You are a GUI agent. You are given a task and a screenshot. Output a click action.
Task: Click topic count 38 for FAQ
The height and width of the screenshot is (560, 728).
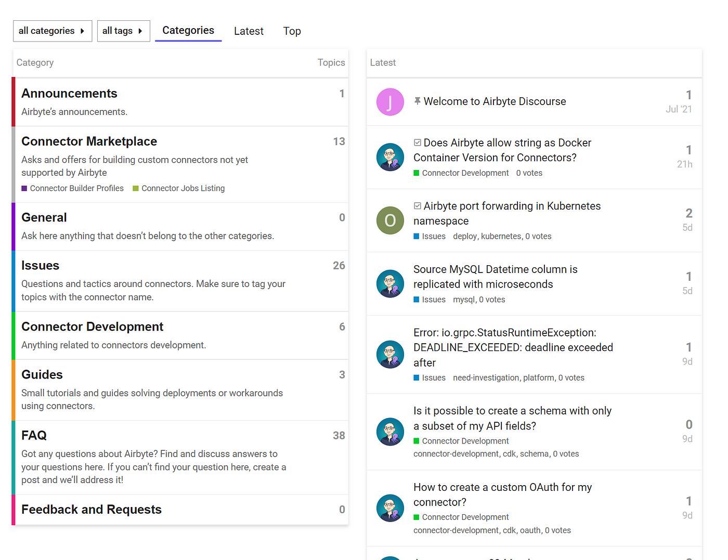tap(339, 436)
